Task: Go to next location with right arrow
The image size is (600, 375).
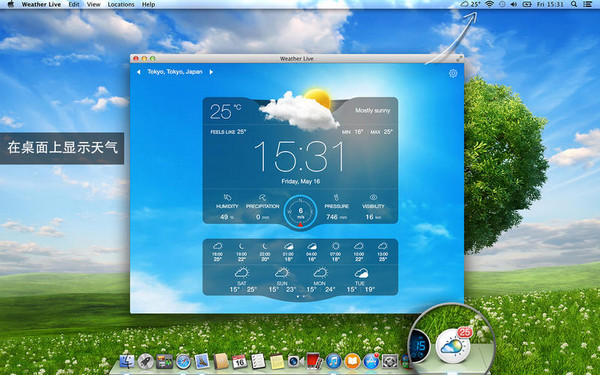Action: pos(211,72)
